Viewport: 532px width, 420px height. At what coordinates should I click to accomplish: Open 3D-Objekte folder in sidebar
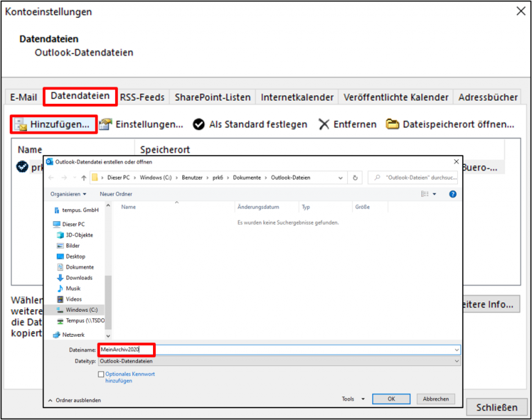[x=75, y=235]
